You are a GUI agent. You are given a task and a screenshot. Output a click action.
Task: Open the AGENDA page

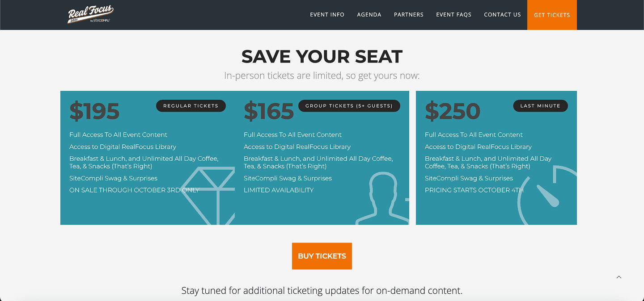(x=369, y=15)
